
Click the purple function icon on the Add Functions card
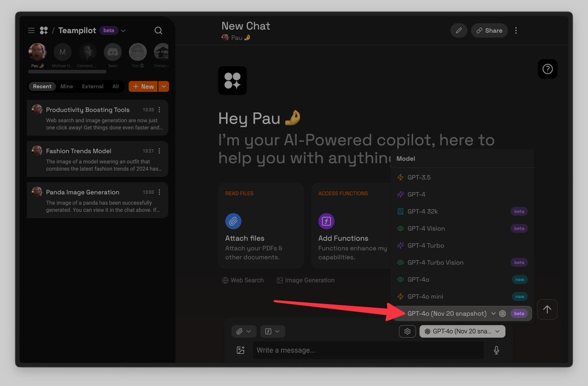tap(326, 221)
